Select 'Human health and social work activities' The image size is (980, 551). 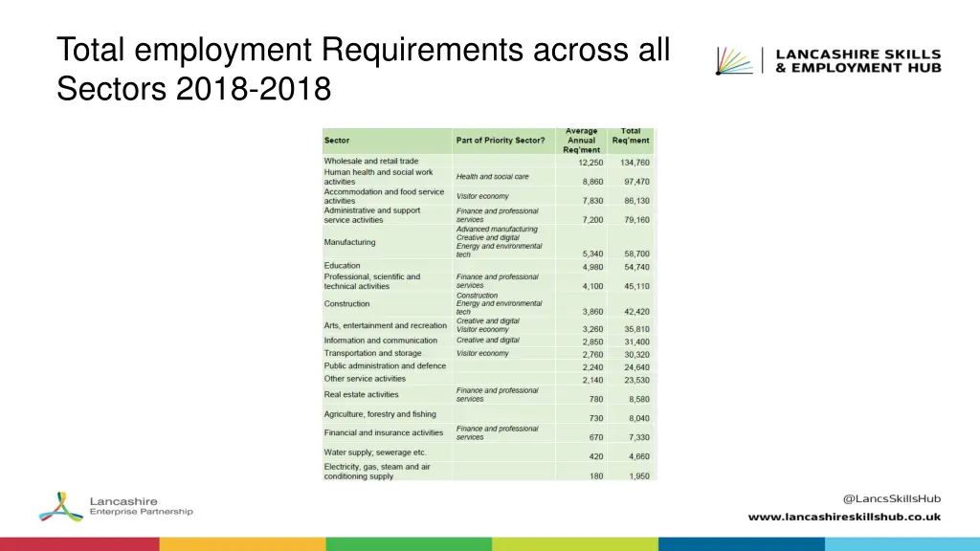pos(378,177)
